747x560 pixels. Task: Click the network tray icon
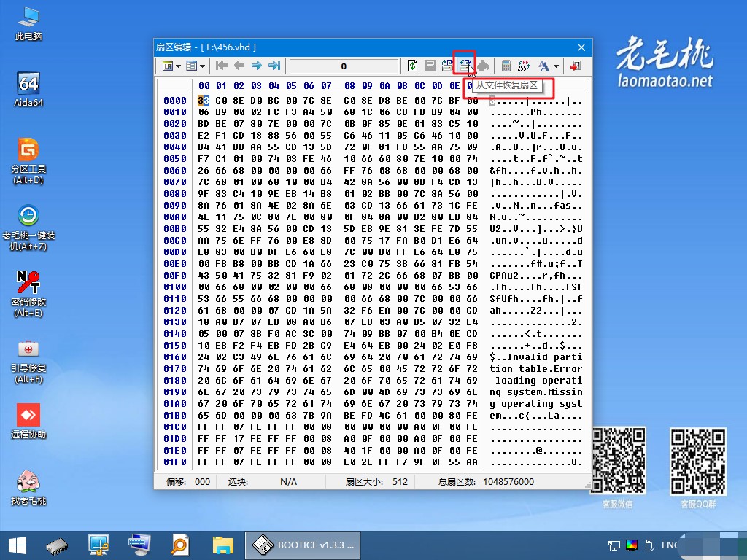tap(614, 545)
